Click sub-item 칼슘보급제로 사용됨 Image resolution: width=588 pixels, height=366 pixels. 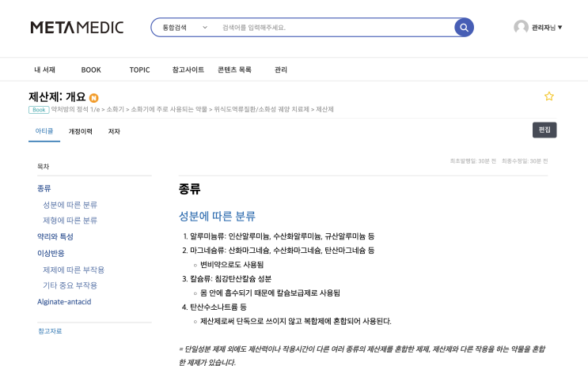pos(270,293)
